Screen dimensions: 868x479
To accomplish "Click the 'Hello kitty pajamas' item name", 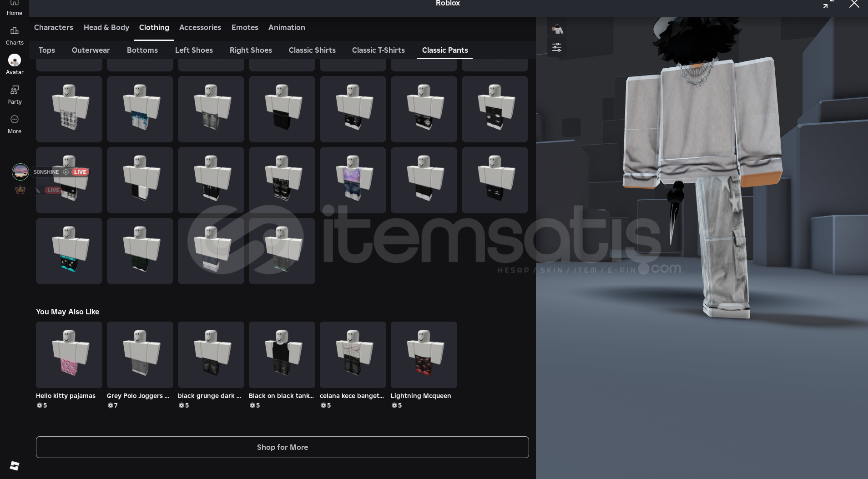I will pyautogui.click(x=66, y=396).
